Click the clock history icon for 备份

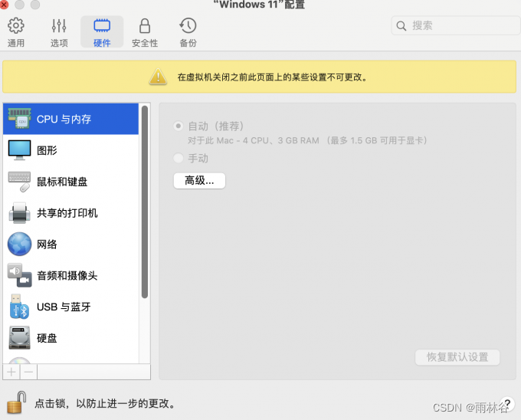(x=188, y=25)
